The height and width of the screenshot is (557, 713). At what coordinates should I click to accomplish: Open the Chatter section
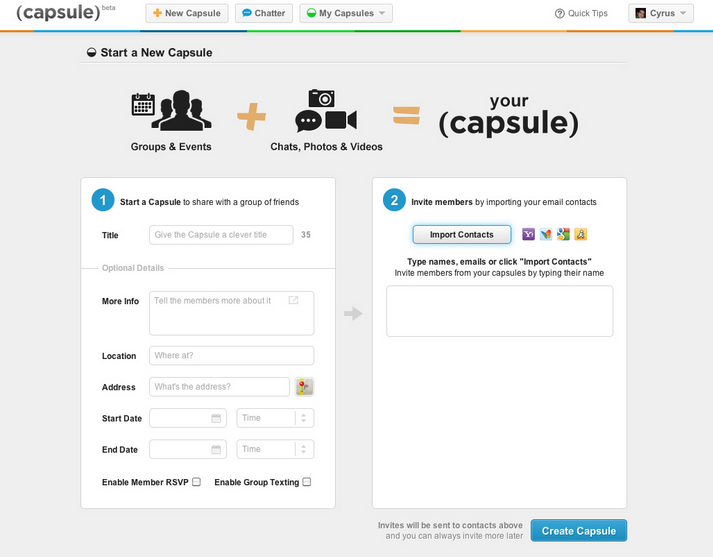pyautogui.click(x=264, y=13)
